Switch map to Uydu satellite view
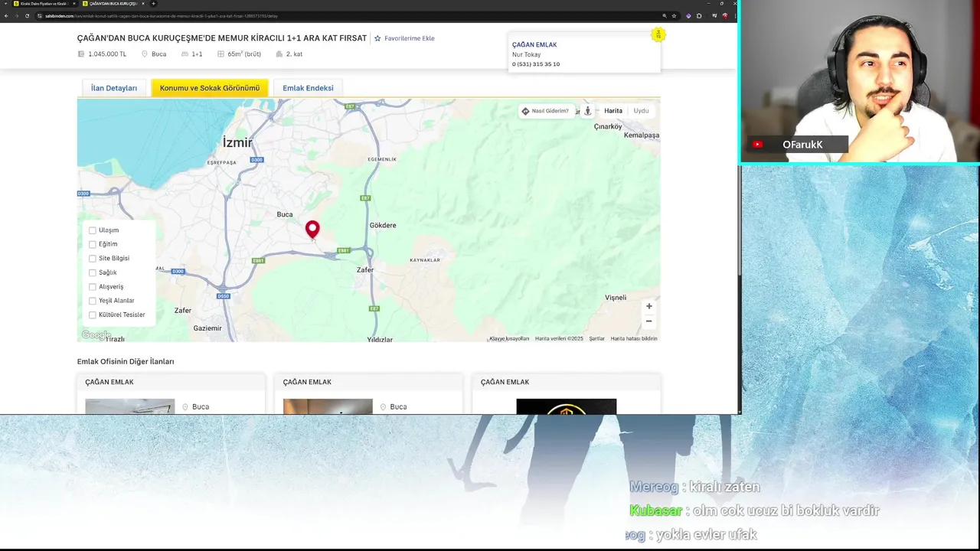The image size is (980, 551). tap(641, 111)
